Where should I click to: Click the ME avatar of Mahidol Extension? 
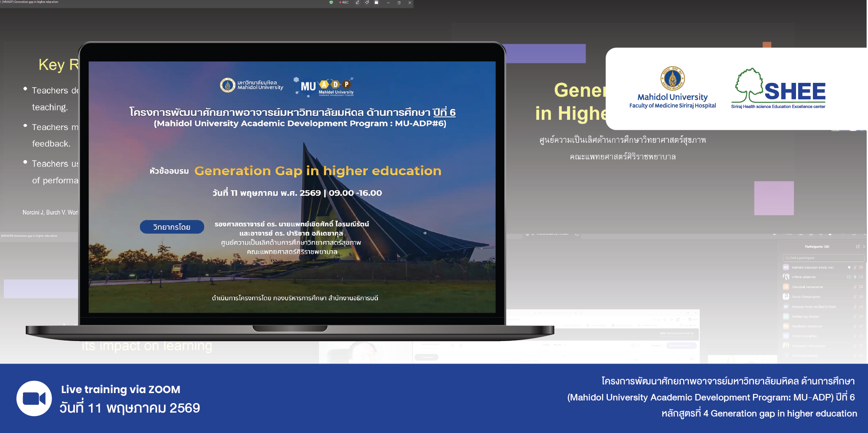click(x=786, y=267)
